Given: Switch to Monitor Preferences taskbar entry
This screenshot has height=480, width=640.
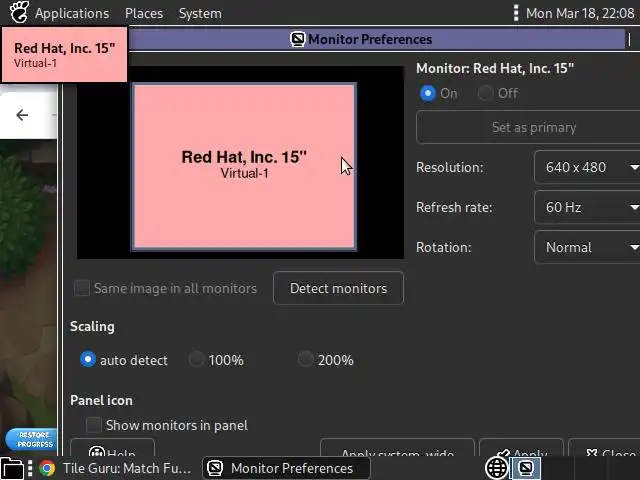Looking at the screenshot, I should click(286, 468).
